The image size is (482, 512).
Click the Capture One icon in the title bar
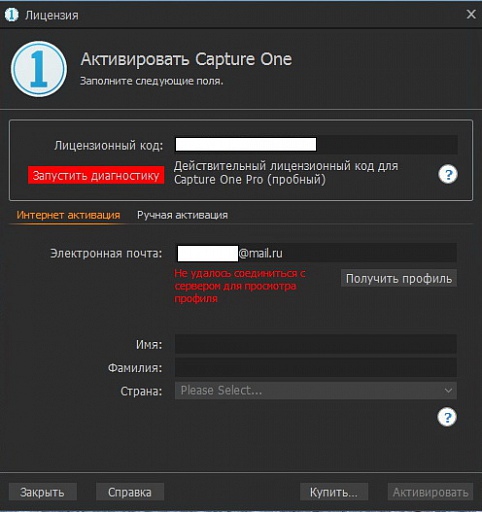tap(11, 15)
